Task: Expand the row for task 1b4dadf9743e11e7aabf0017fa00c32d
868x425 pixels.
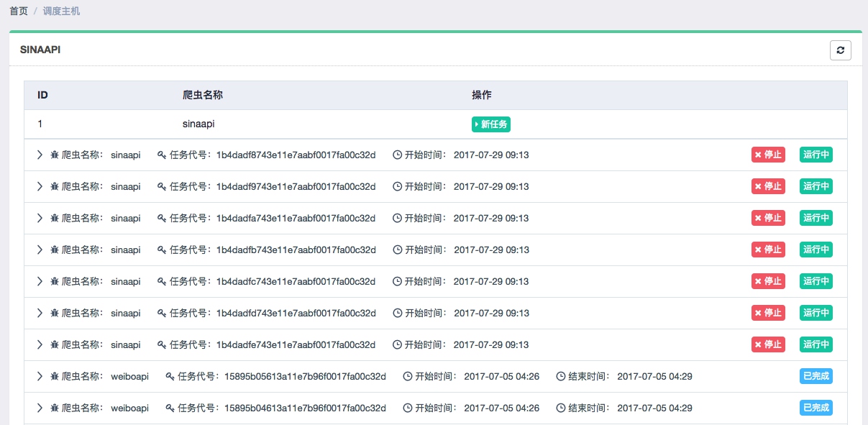Action: [40, 186]
